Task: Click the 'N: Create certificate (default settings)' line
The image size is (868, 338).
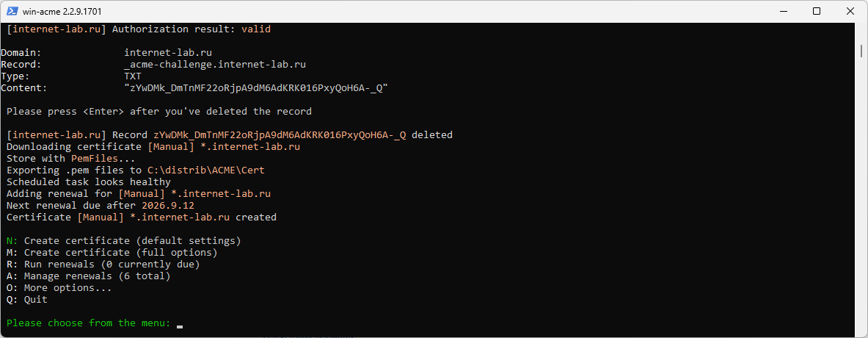Action: click(x=124, y=241)
